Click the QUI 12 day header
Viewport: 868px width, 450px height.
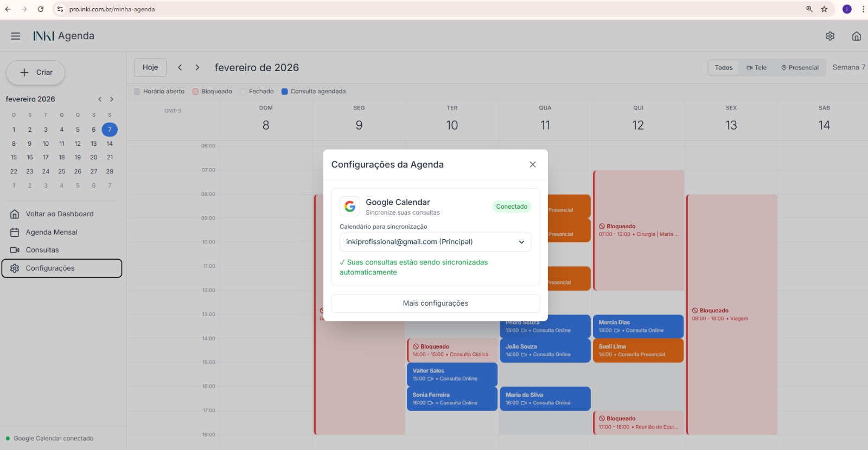(x=638, y=120)
